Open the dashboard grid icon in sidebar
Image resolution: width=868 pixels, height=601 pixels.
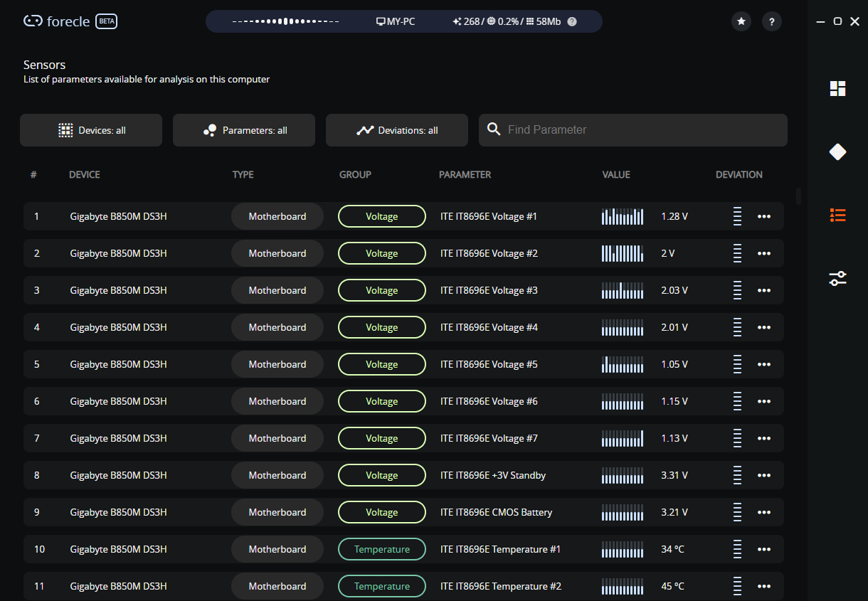pyautogui.click(x=837, y=88)
